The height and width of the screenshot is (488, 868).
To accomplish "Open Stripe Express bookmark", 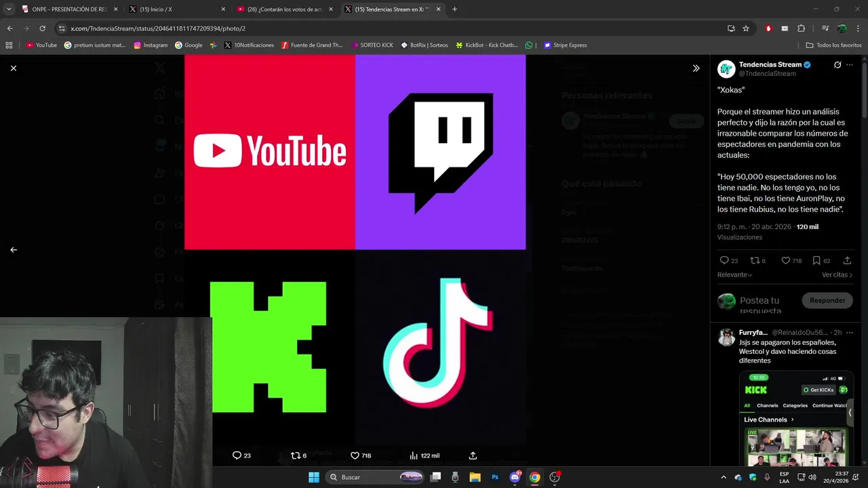I will 566,45.
